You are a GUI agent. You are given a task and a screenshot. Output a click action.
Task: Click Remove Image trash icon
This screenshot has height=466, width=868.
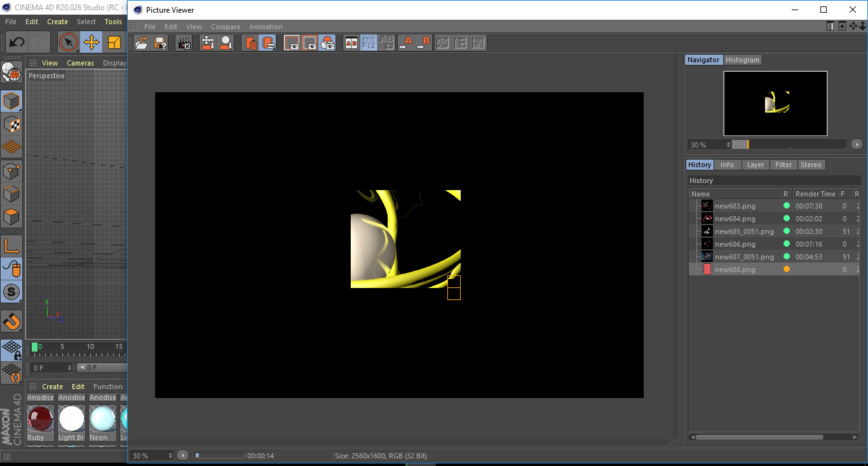pos(250,43)
